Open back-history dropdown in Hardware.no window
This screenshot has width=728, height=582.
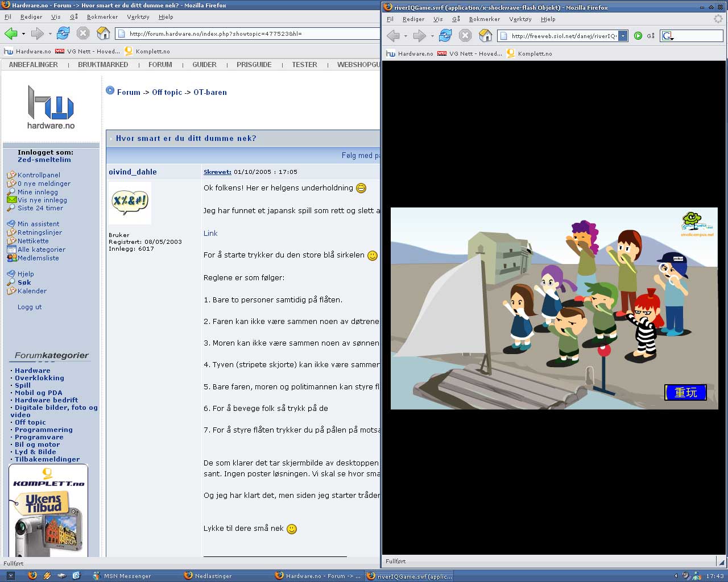[23, 34]
